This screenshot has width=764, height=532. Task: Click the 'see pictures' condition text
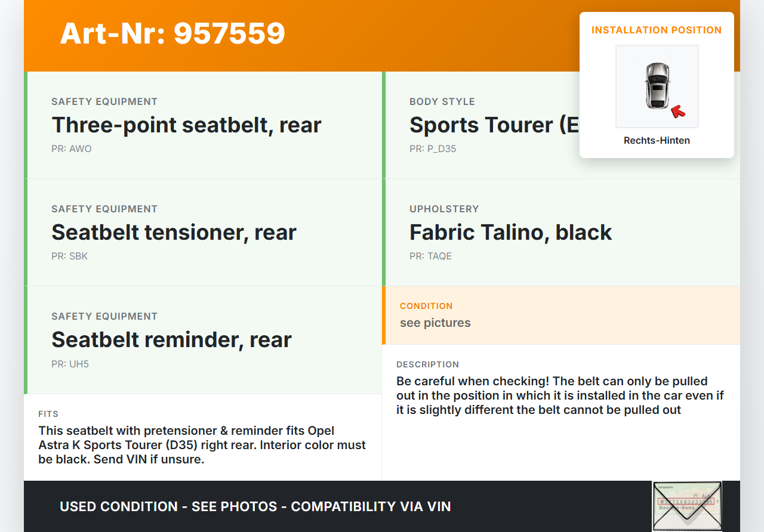tap(435, 323)
